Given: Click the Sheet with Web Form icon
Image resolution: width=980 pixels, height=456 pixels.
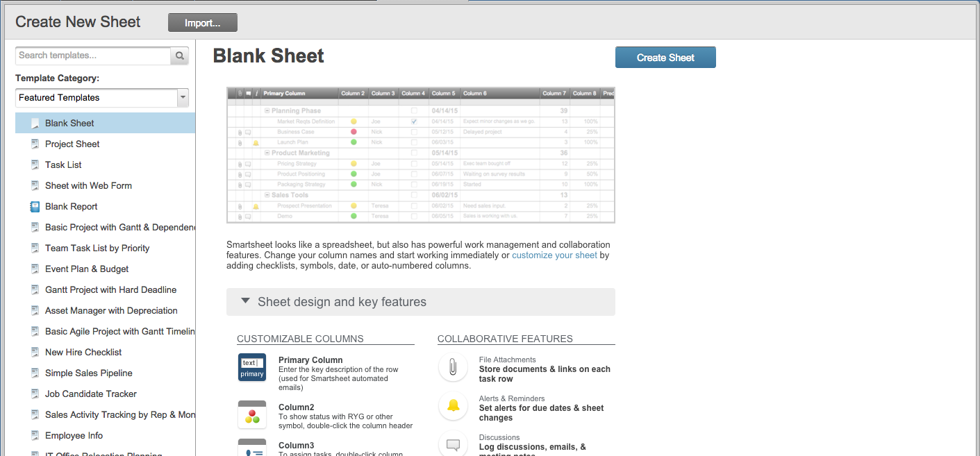Looking at the screenshot, I should coord(35,186).
